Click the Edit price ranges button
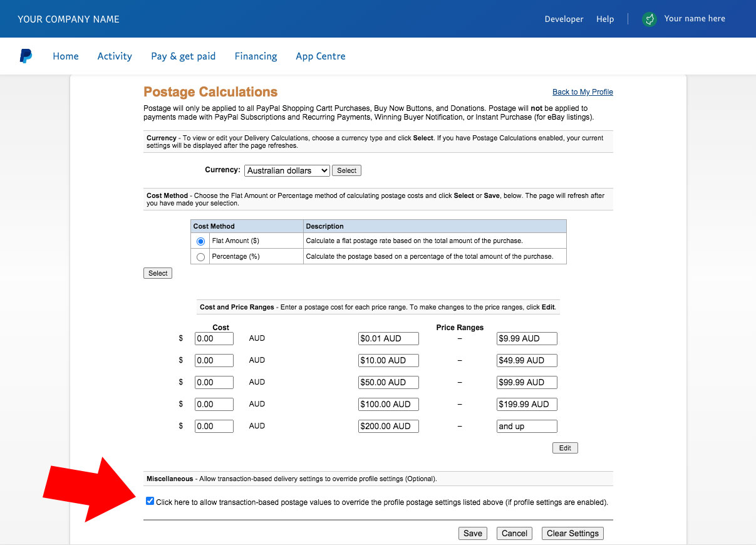 tap(565, 448)
